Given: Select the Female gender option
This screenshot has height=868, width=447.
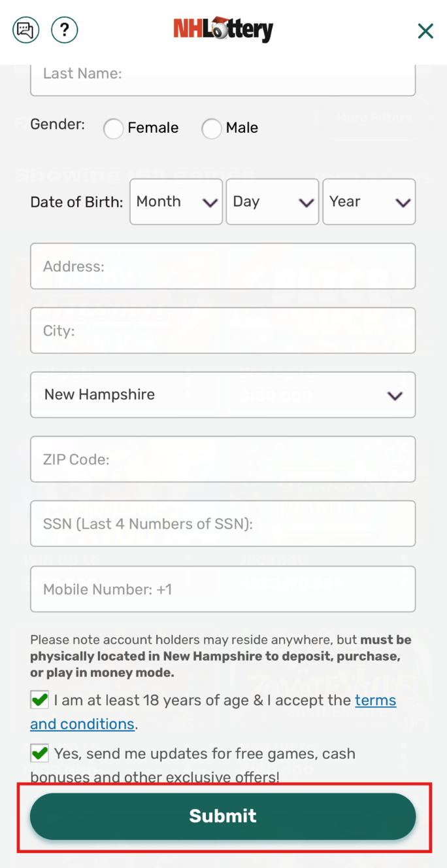Looking at the screenshot, I should pos(113,129).
